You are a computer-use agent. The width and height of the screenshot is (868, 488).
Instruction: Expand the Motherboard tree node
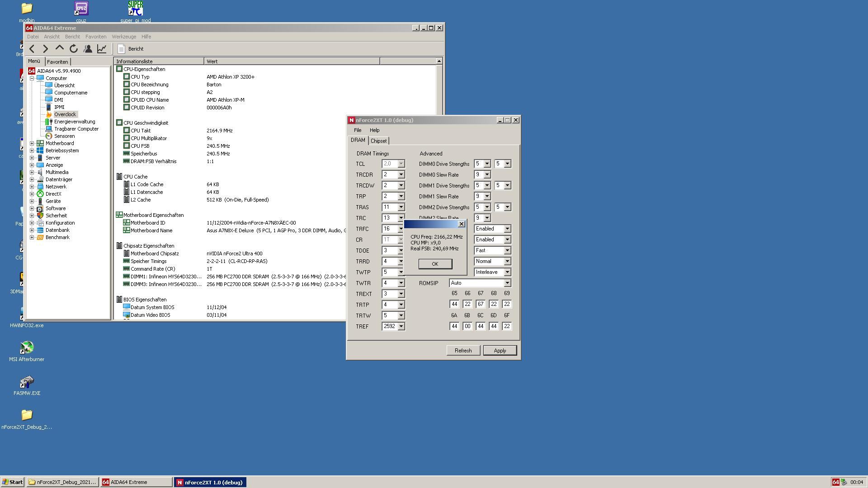(32, 143)
